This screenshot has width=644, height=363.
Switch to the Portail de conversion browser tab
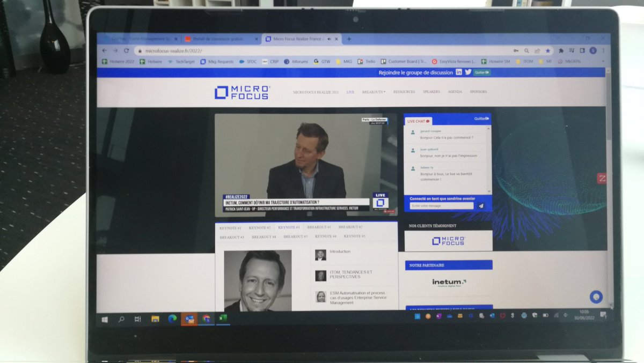220,39
